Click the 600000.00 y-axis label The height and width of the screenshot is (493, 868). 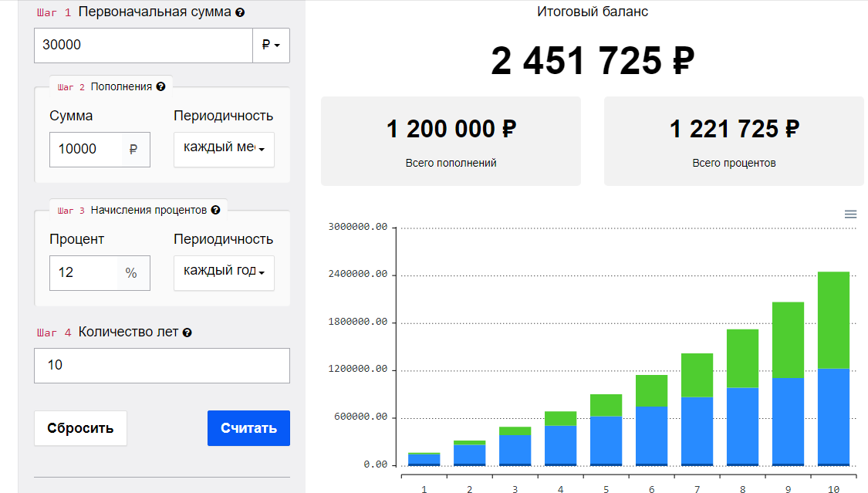(360, 417)
